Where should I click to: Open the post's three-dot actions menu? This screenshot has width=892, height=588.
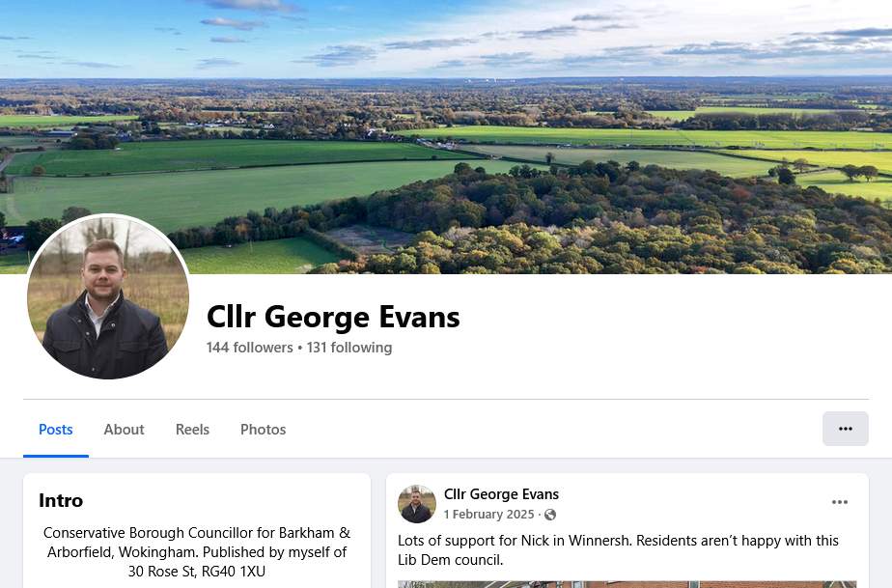coord(840,502)
